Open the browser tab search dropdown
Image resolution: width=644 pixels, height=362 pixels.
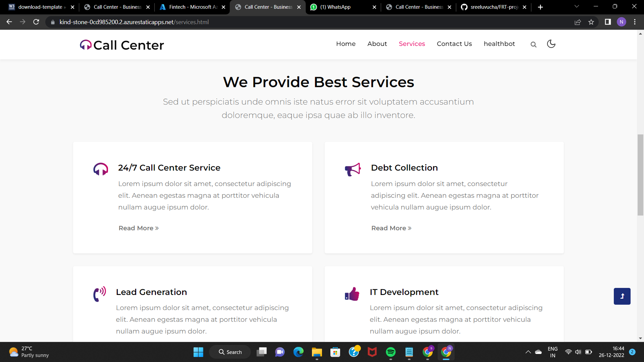576,6
